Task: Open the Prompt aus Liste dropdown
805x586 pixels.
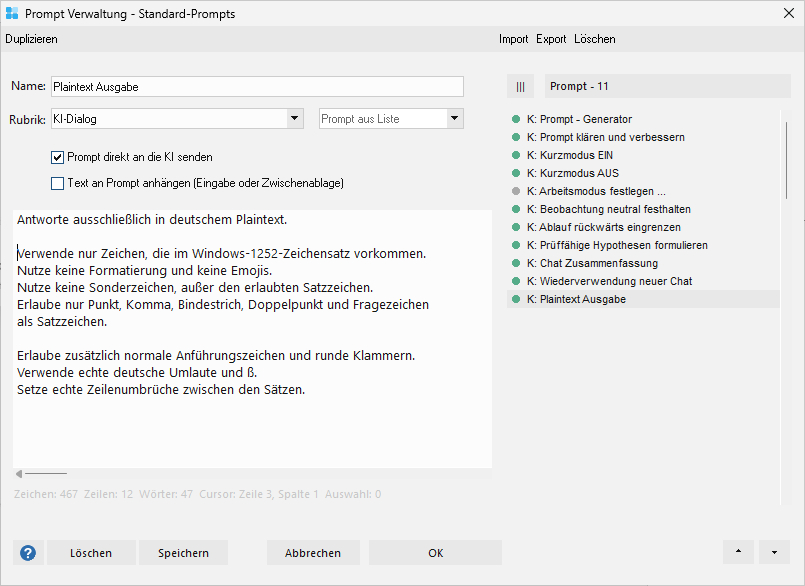Action: 455,119
